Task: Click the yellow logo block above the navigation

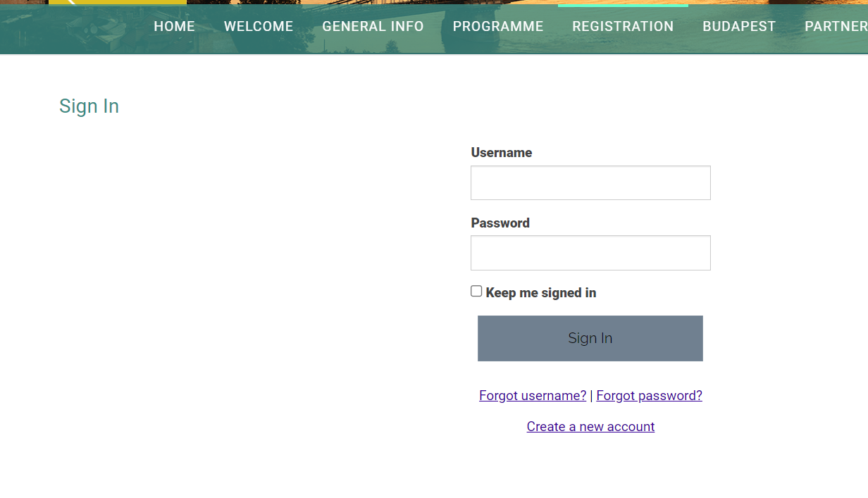Action: coord(118,2)
